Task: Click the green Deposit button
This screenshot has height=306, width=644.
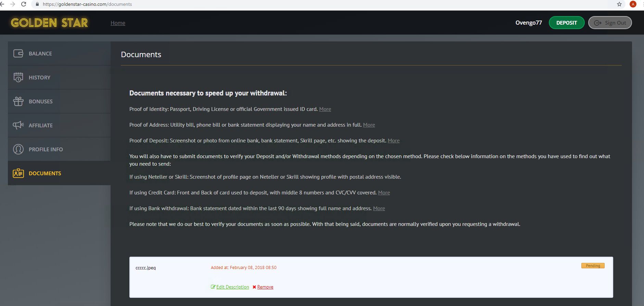Action: pos(567,23)
